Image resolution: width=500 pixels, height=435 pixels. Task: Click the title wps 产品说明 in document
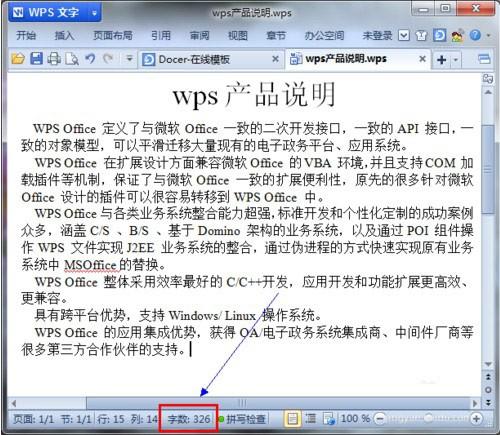pos(254,95)
